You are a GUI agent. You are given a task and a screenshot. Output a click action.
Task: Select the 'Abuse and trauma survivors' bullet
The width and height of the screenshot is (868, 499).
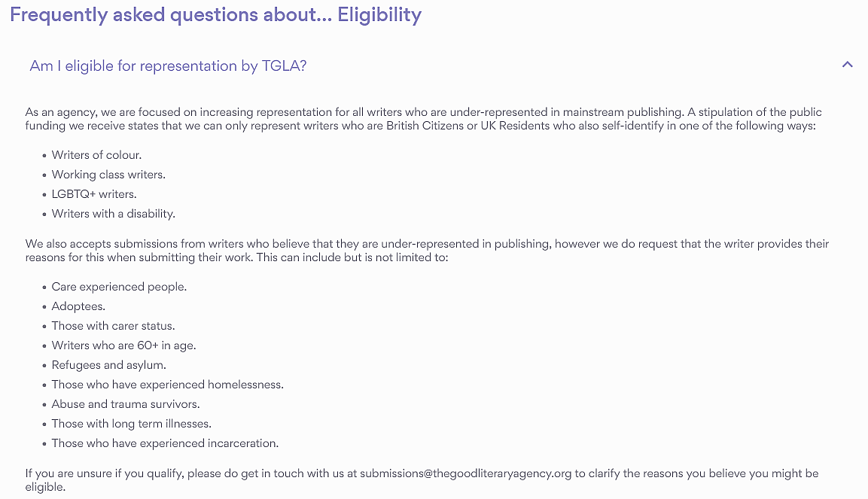[125, 404]
